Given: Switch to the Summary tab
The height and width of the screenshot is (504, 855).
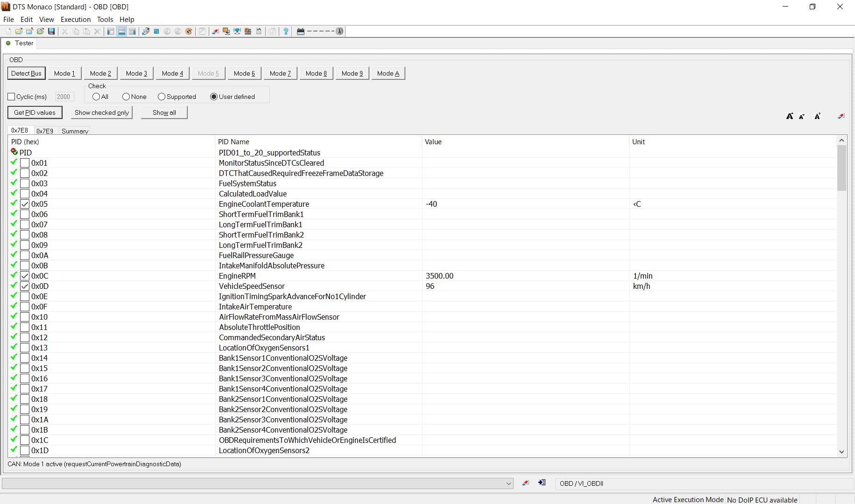Looking at the screenshot, I should (x=75, y=131).
